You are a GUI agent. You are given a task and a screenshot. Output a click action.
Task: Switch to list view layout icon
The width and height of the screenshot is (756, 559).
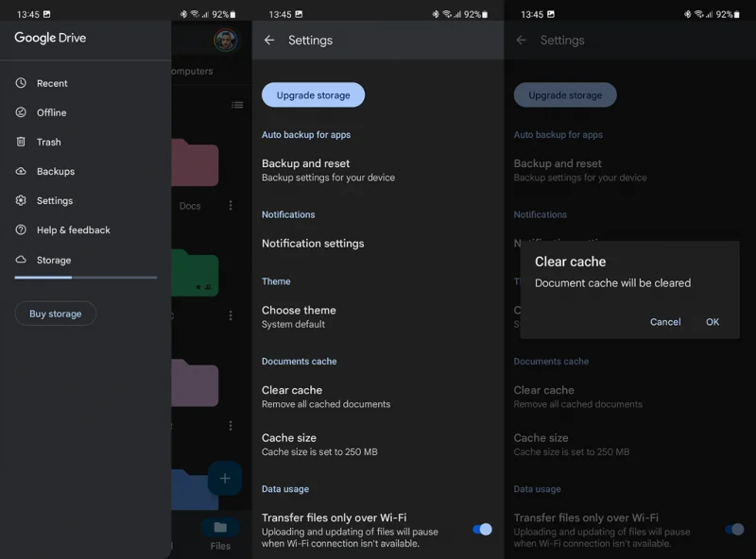237,105
